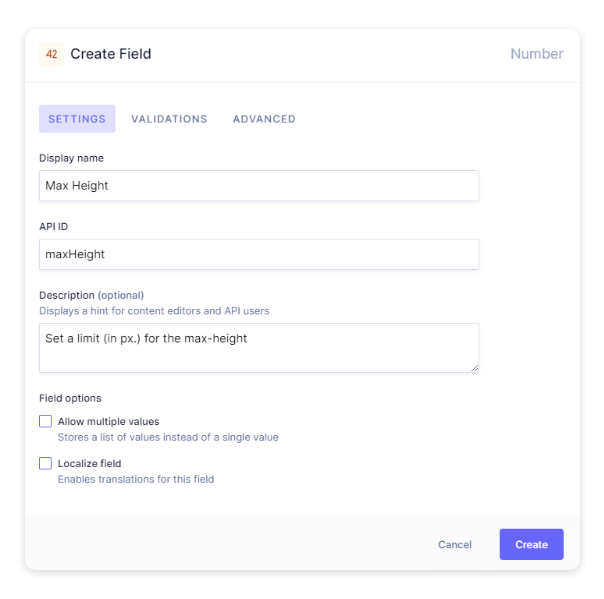Focus the Display name input with Max Height
Image resolution: width=604 pixels, height=599 pixels.
coord(258,185)
